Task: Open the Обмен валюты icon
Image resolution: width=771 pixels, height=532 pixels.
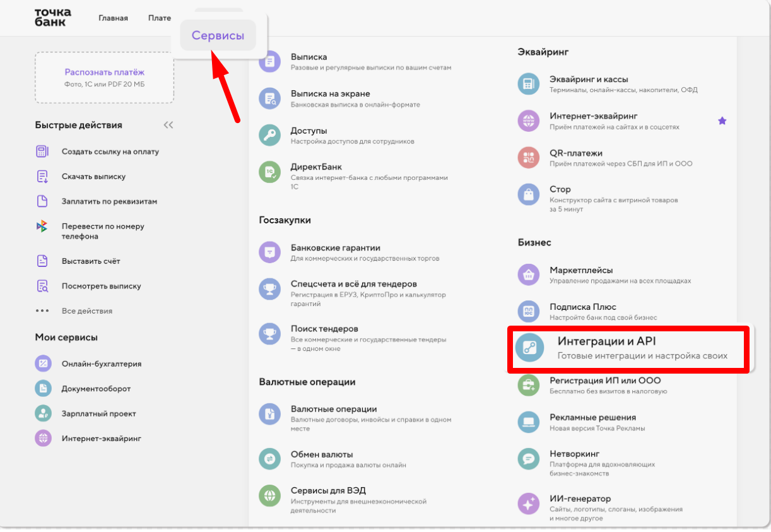Action: pyautogui.click(x=270, y=459)
